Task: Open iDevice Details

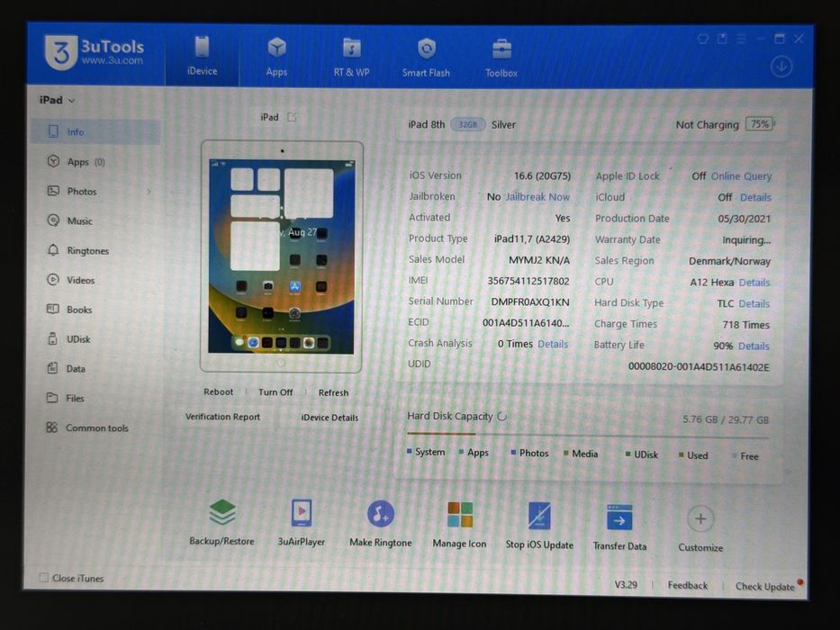Action: click(330, 418)
